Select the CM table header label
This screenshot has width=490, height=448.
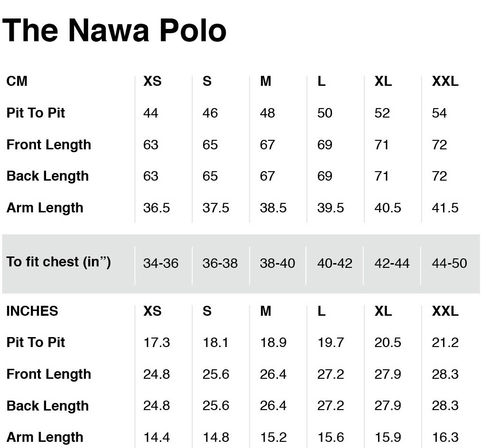pos(17,81)
